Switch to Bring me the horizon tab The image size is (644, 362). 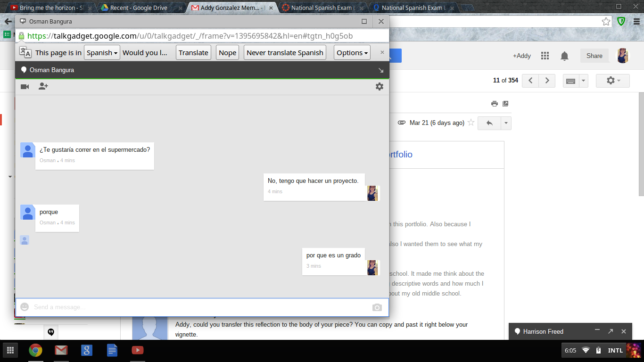click(49, 8)
